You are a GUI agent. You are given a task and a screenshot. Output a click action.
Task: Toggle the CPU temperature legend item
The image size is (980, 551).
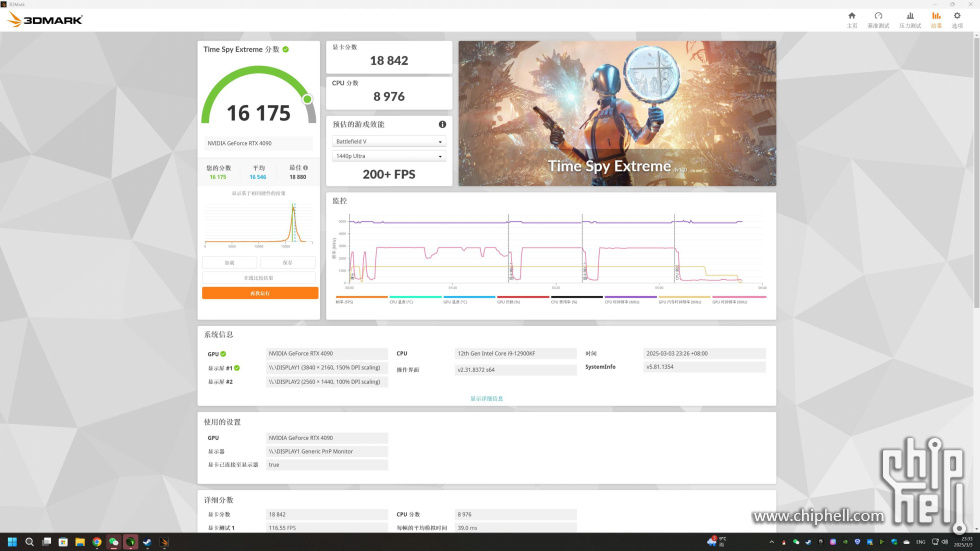click(x=415, y=299)
